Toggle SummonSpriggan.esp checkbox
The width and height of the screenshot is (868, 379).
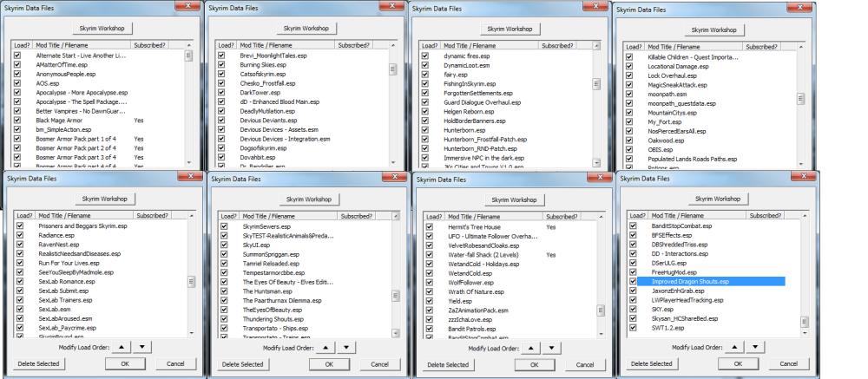(x=224, y=254)
